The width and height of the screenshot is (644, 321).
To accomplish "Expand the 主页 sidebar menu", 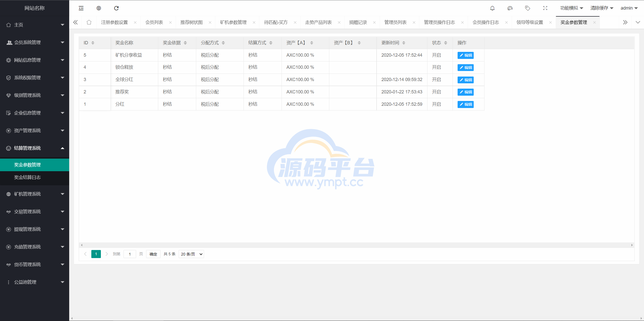I will 34,25.
